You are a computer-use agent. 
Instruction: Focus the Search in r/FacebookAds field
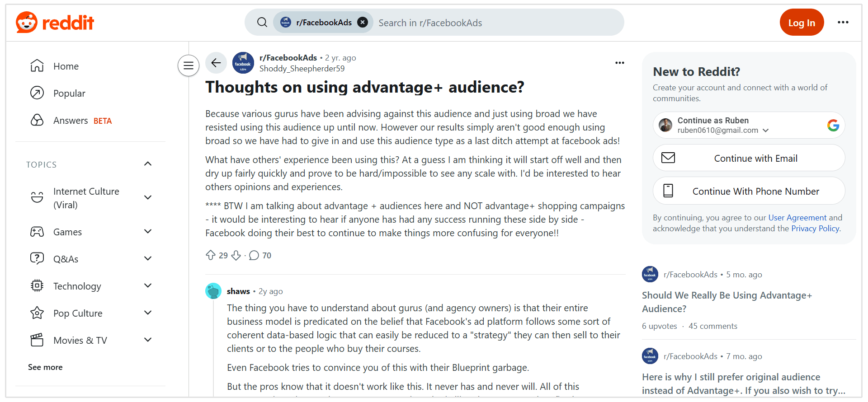[x=497, y=23]
